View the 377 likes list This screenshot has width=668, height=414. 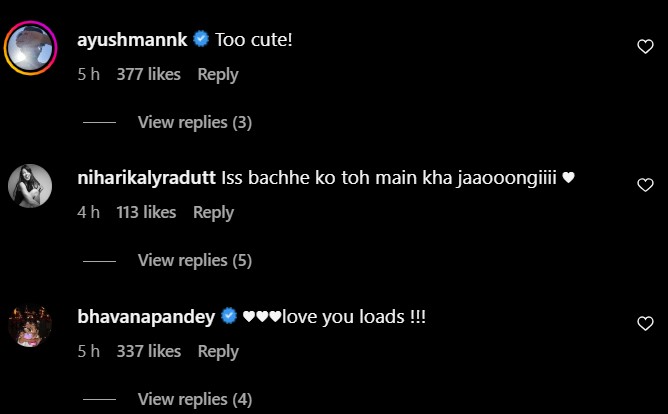coord(149,75)
